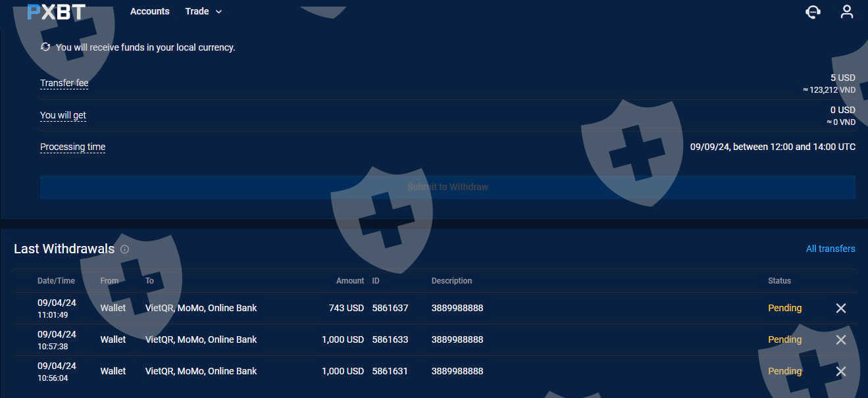This screenshot has height=398, width=868.
Task: Cancel the 743 USD pending withdrawal
Action: 840,308
